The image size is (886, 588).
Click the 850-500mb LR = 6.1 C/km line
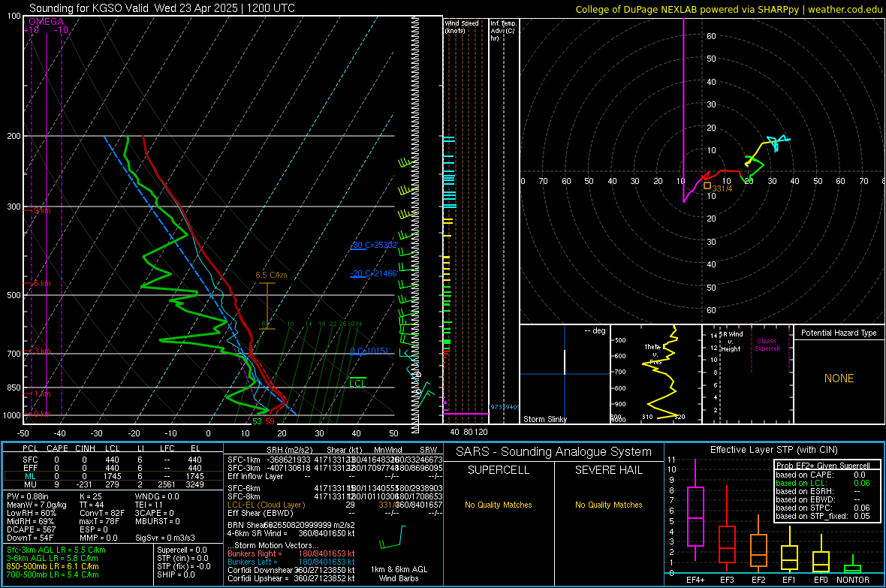53,566
